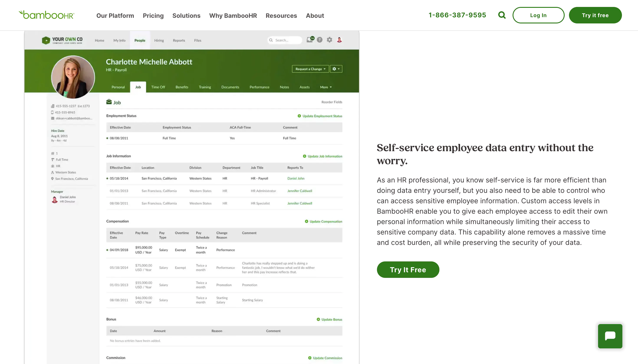This screenshot has width=638, height=364.
Task: Expand the More tab dropdown
Action: [326, 87]
